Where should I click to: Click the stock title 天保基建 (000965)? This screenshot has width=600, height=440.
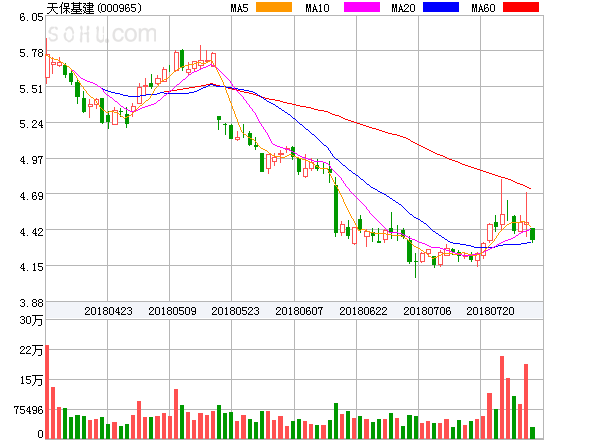94,8
